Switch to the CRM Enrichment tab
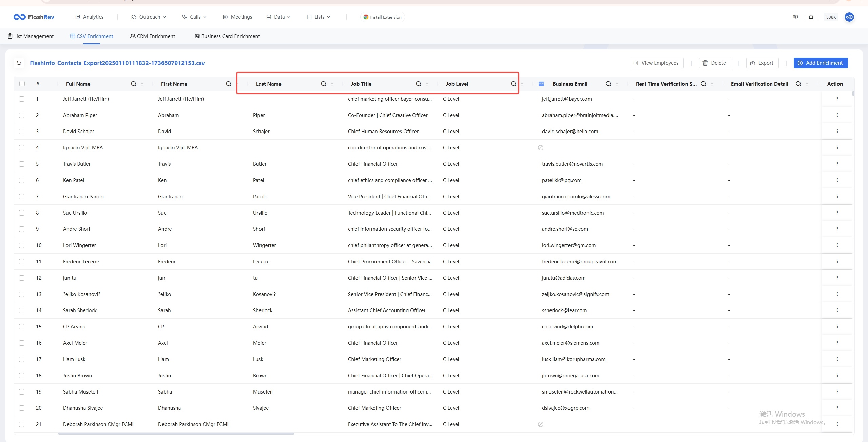868x442 pixels. [153, 36]
